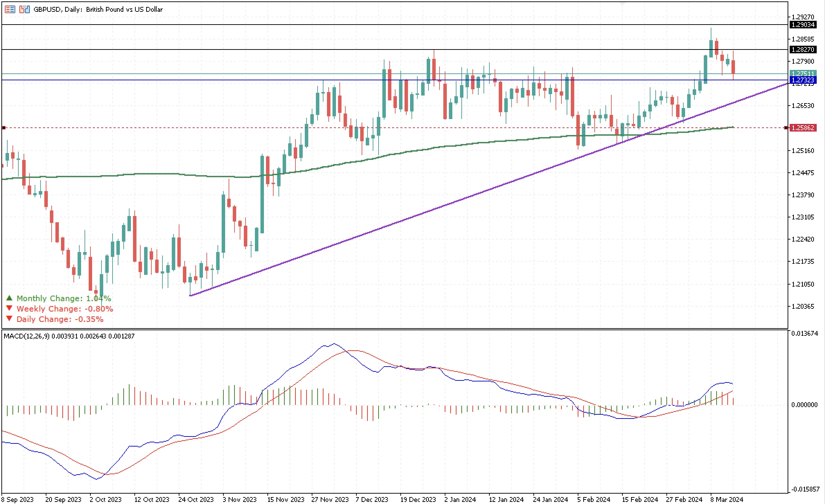Click the red Weekly Change down arrow

pyautogui.click(x=9, y=308)
